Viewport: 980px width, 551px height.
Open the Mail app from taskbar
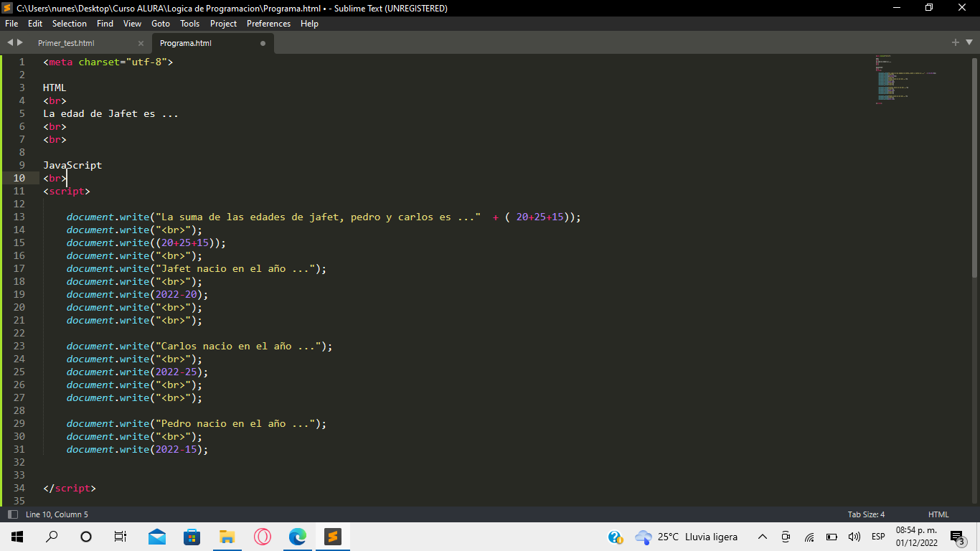point(157,537)
